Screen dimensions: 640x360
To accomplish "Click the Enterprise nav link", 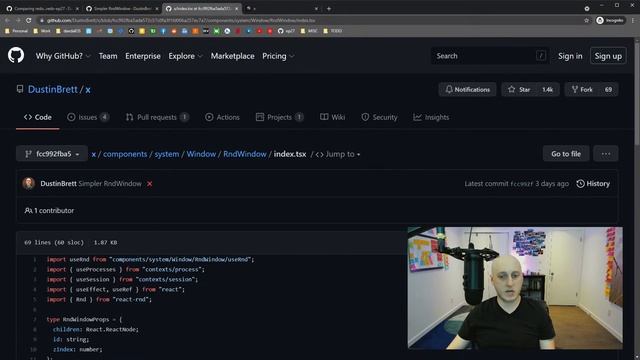I will click(x=143, y=56).
